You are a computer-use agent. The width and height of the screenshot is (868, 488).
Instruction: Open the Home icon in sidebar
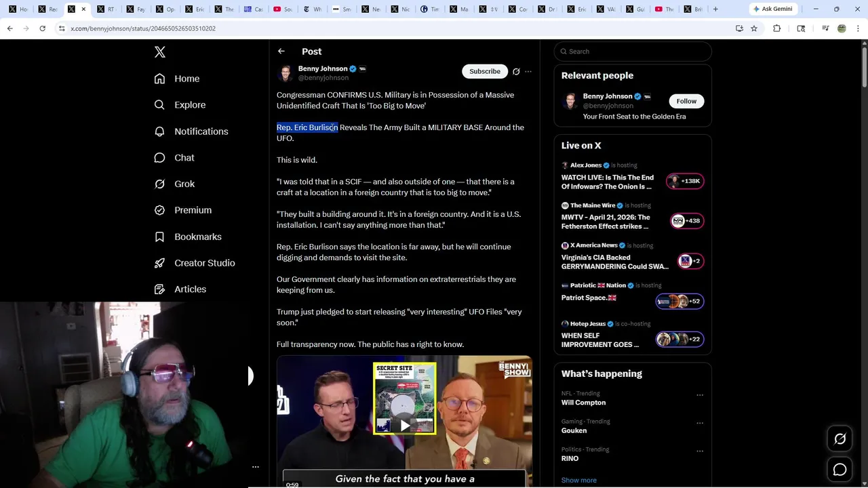pos(159,79)
